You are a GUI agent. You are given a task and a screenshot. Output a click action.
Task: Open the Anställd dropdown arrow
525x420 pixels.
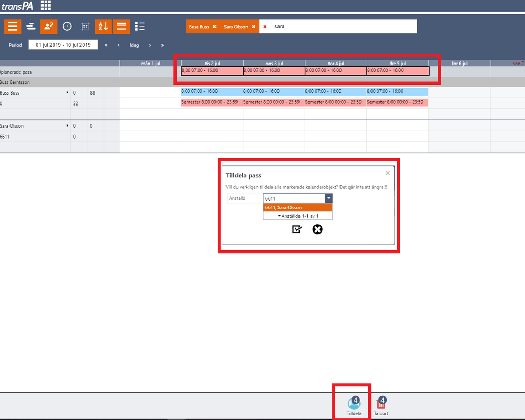[x=329, y=198]
